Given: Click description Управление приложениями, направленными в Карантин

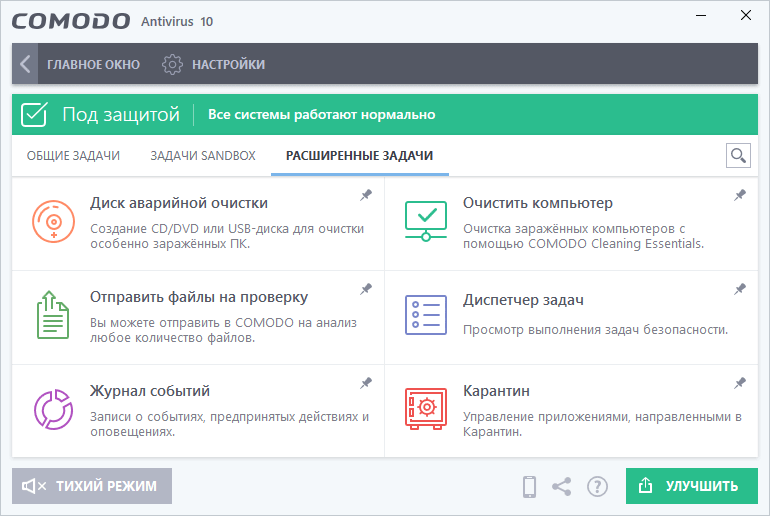Looking at the screenshot, I should [x=602, y=424].
